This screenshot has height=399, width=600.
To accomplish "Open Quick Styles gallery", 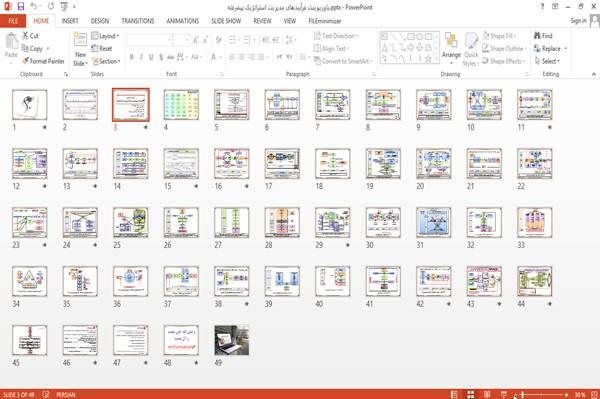I will [x=471, y=49].
